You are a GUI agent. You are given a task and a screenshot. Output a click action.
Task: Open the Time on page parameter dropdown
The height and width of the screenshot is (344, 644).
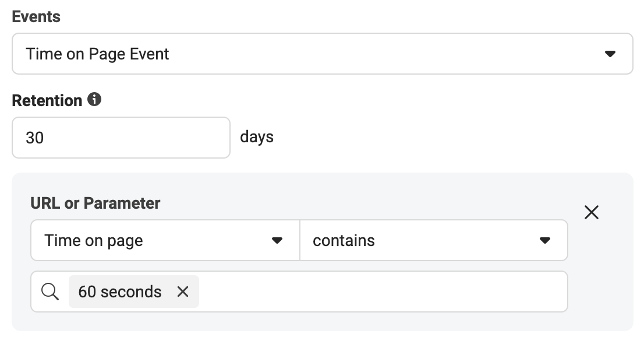pos(165,240)
